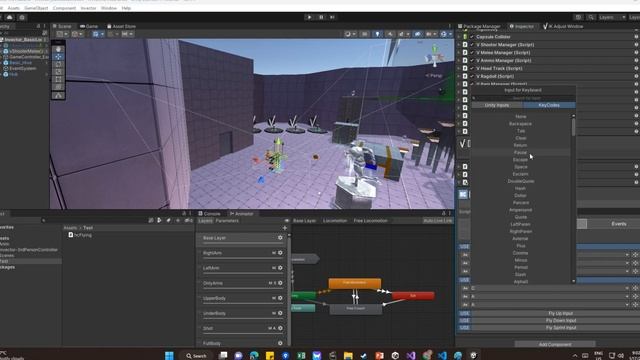
Task: Choose Space in the KeyCodes list
Action: click(520, 167)
